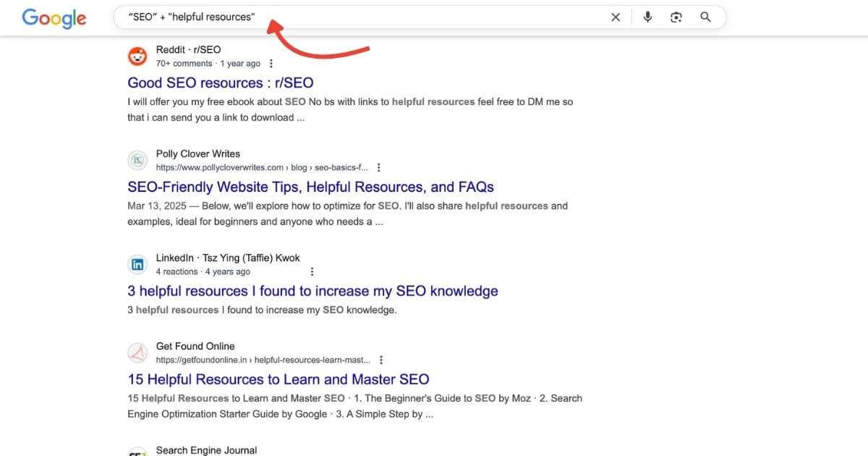The image size is (868, 456).
Task: Click the magnifying glass search button
Action: (706, 17)
